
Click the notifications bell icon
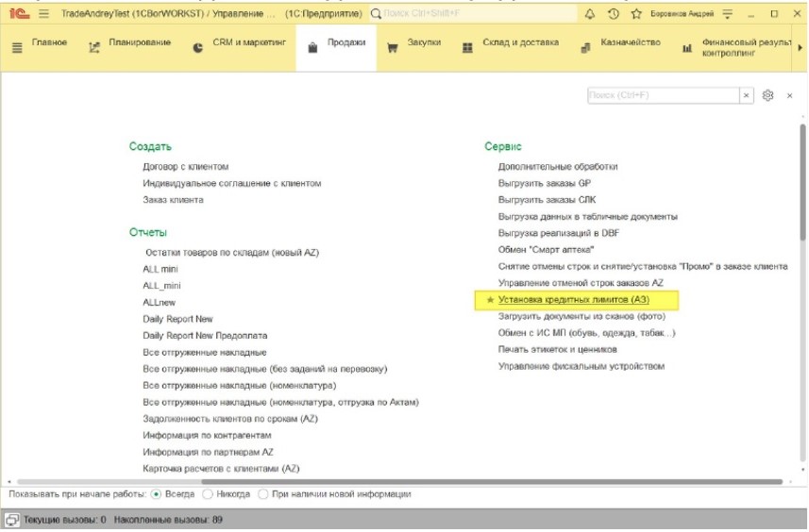[x=591, y=14]
